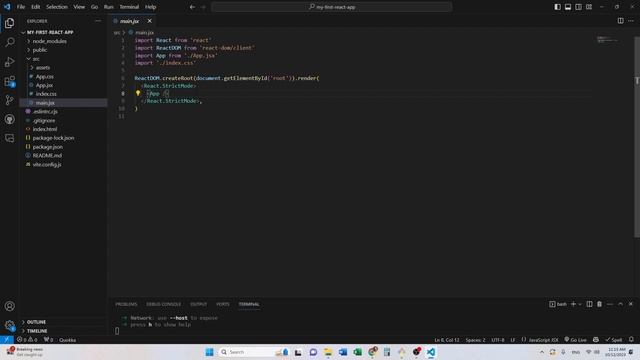
Task: Maximize the panel size chevron
Action: [620, 304]
